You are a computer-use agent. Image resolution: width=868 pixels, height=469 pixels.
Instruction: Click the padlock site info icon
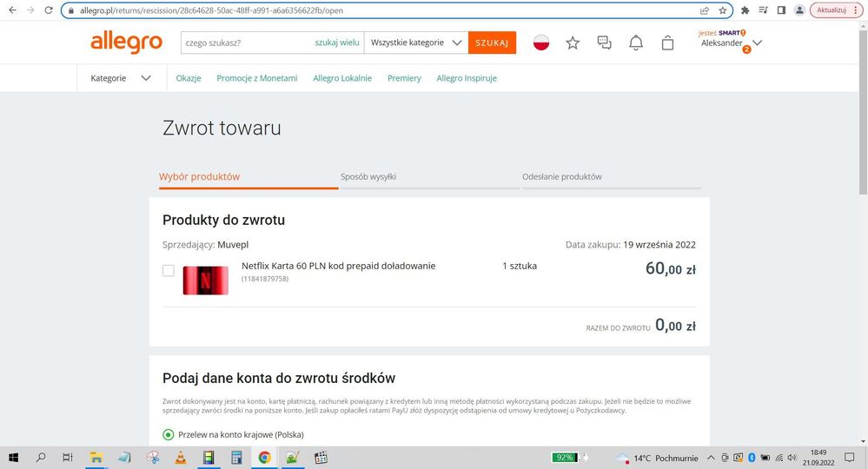pos(71,10)
